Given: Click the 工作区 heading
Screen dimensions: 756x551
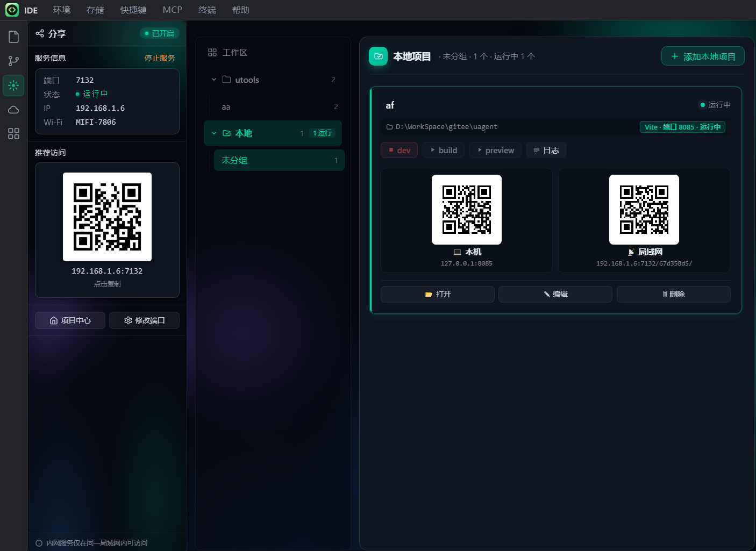Looking at the screenshot, I should point(234,52).
